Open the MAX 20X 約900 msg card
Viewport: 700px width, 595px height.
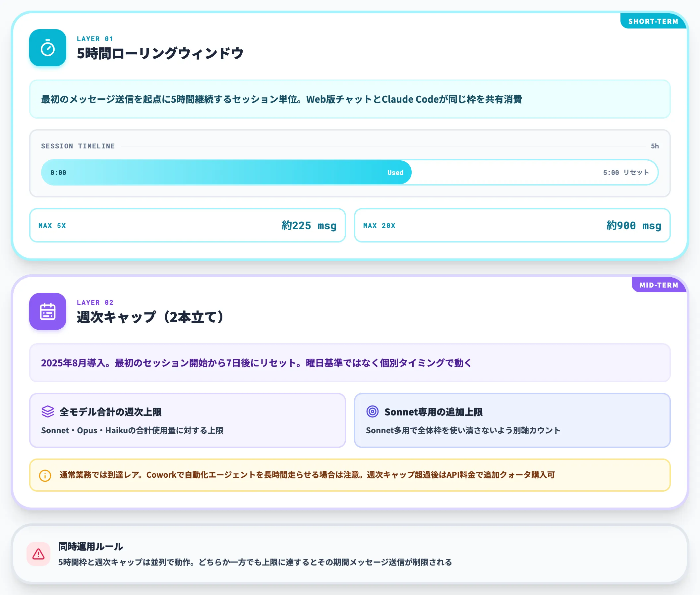[512, 225]
